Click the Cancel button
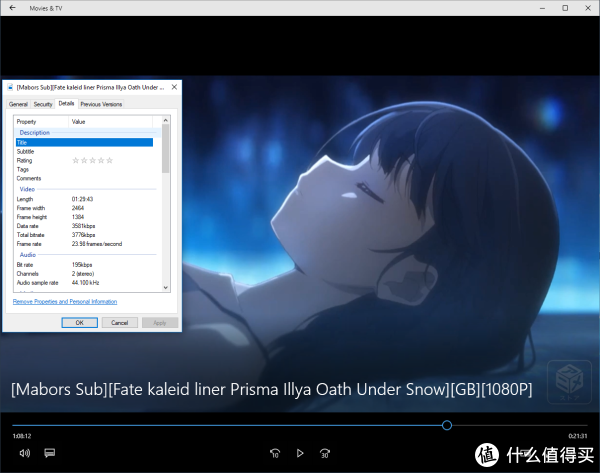Screen dimensions: 600x473 (x=119, y=323)
